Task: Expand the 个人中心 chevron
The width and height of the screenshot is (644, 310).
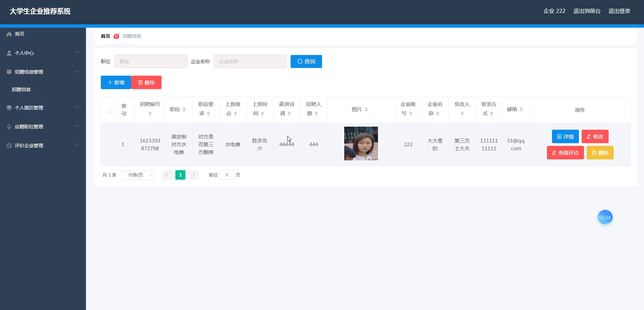Action: pos(77,52)
